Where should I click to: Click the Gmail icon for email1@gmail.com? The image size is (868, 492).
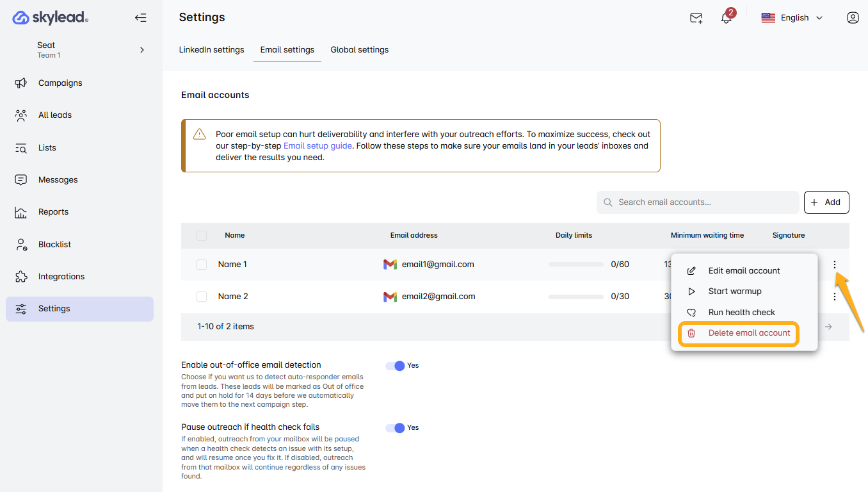390,265
